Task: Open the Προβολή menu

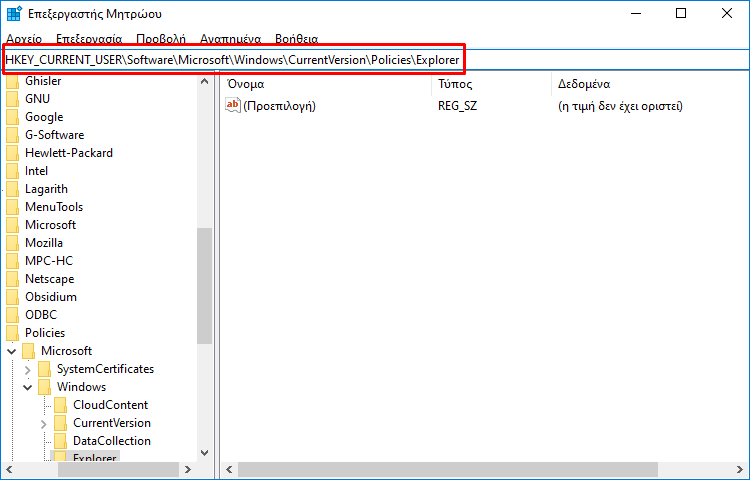Action: pos(161,39)
